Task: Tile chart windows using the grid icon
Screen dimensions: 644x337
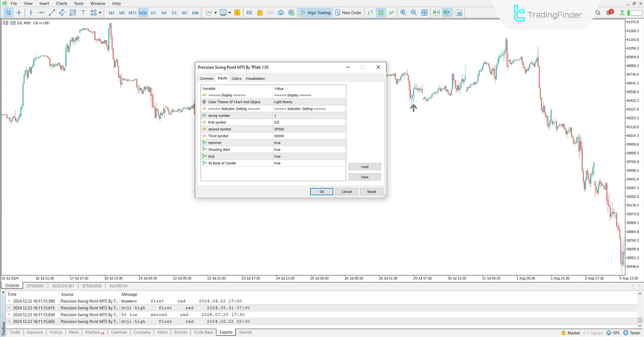Action: point(424,12)
